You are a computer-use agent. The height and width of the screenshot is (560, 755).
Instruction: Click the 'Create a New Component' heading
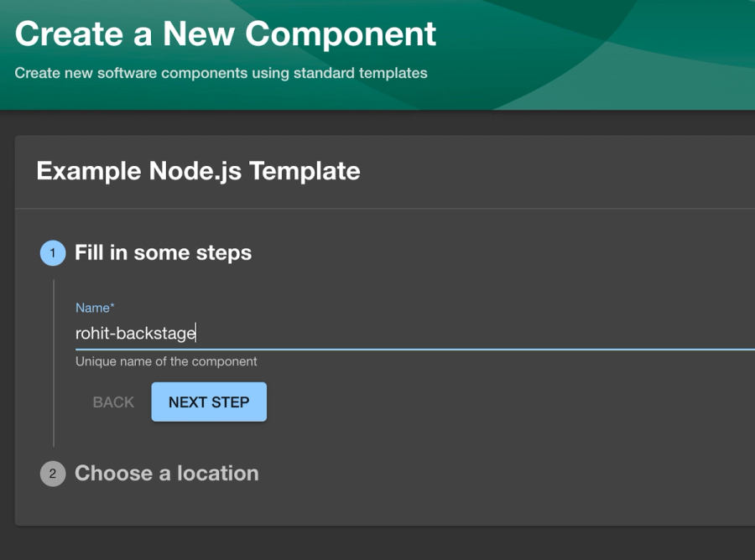[x=226, y=34]
